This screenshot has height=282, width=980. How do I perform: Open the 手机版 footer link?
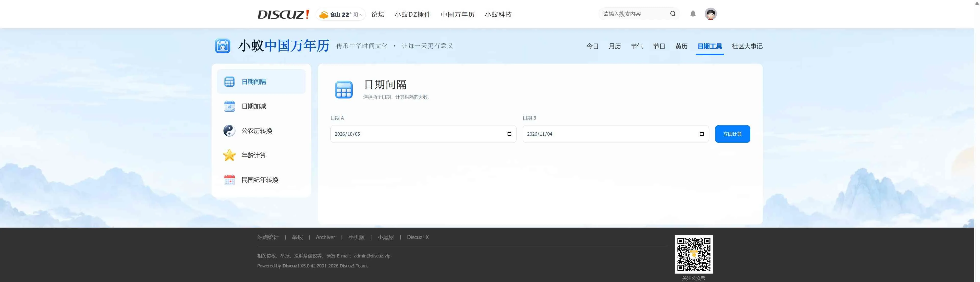pos(357,237)
